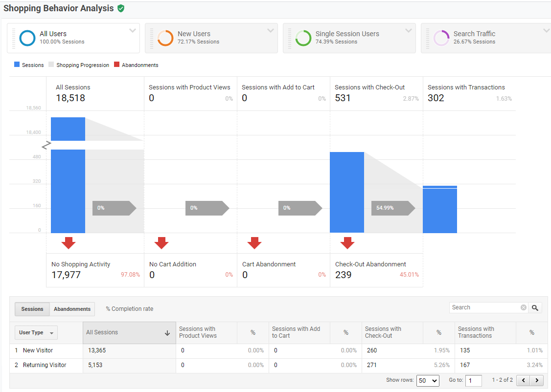
Task: Click the search magnifier icon
Action: (x=535, y=307)
